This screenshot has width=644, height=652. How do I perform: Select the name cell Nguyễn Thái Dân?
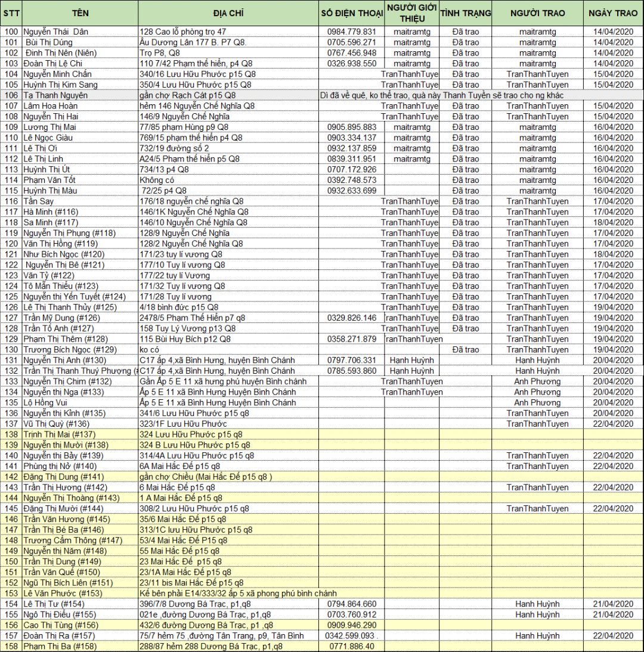coord(80,32)
